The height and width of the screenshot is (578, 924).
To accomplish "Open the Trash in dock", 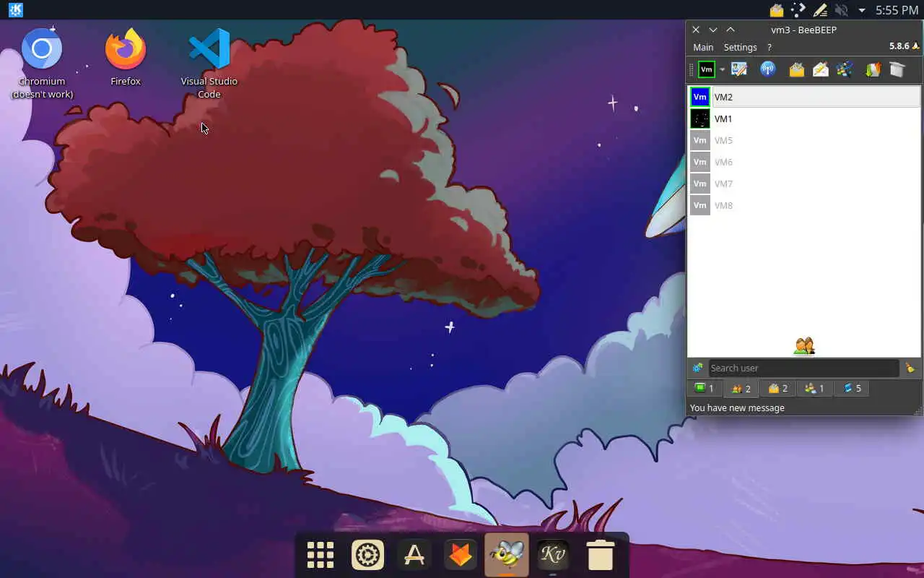I will pos(600,555).
